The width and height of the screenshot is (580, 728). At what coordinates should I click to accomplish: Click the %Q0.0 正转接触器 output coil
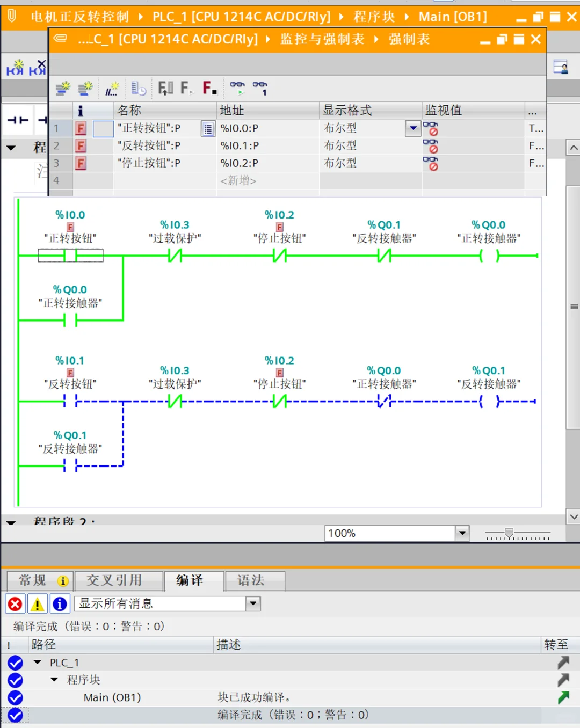pyautogui.click(x=489, y=256)
